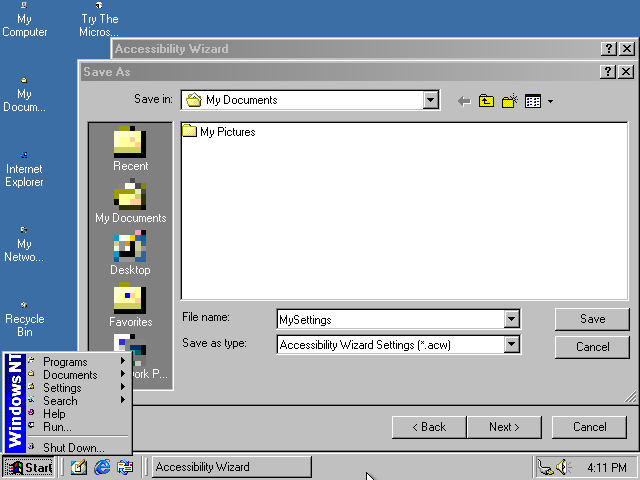Open Favorites in the places bar
640x480 pixels.
(130, 304)
